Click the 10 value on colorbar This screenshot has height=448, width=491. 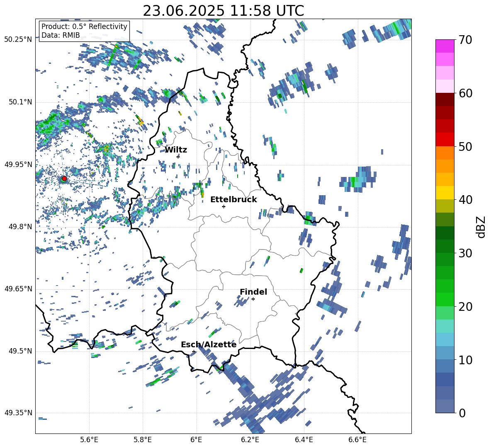point(465,360)
